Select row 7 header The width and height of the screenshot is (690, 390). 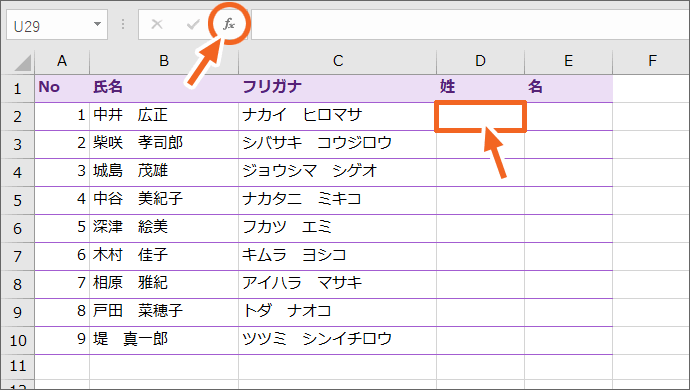click(x=18, y=257)
